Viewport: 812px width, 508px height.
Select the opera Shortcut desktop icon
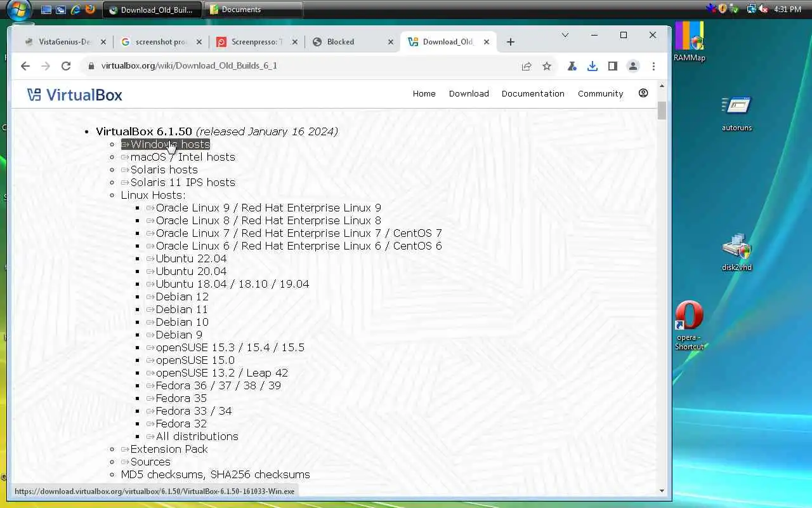point(689,325)
